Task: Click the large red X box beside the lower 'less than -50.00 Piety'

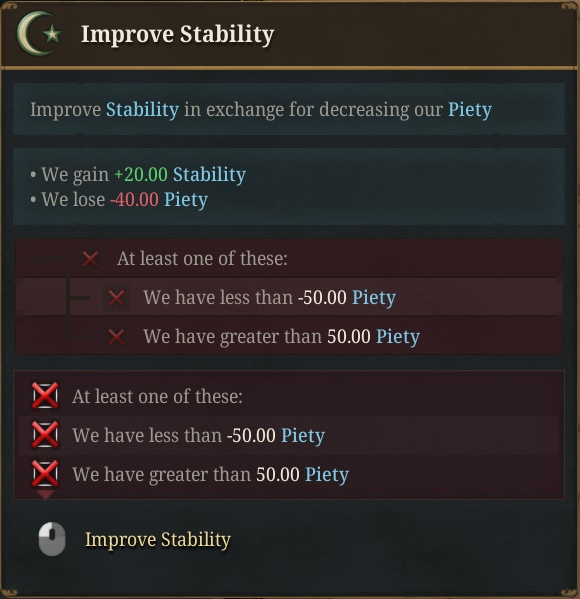Action: pos(45,435)
